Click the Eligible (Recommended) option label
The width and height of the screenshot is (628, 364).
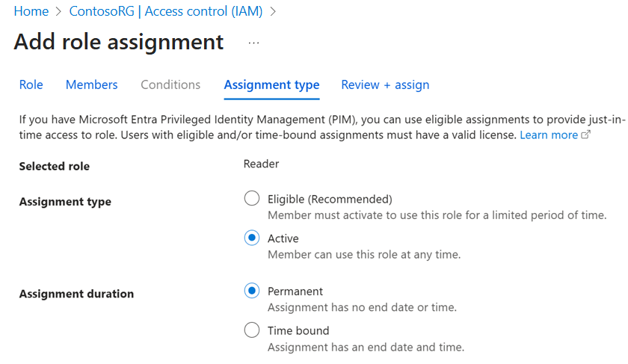[330, 199]
